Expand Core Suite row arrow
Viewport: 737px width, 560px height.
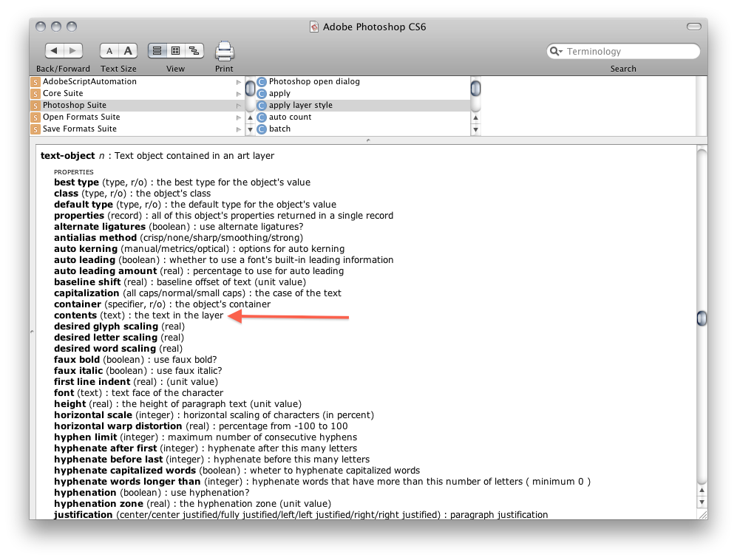tap(239, 94)
